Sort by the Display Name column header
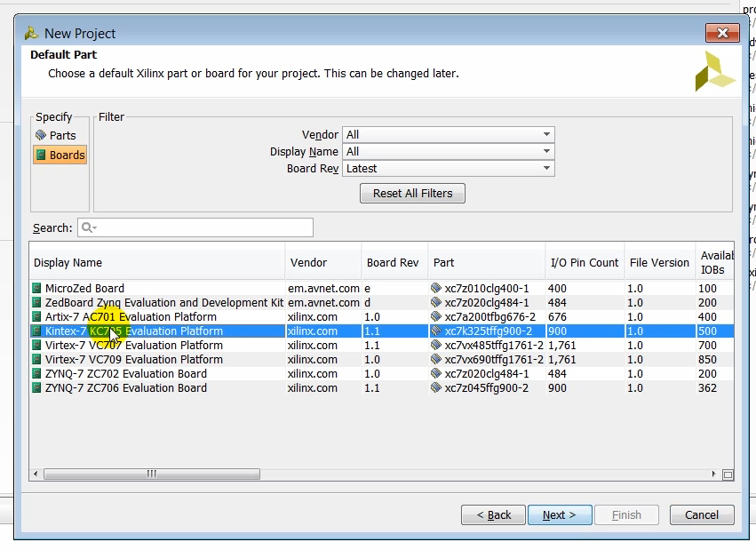 click(x=68, y=263)
